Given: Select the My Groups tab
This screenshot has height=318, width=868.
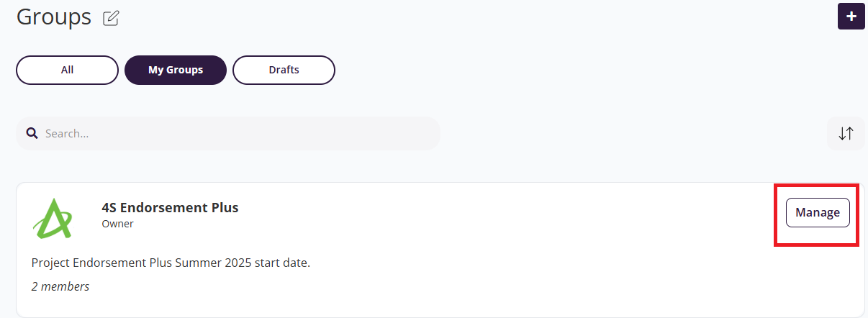Looking at the screenshot, I should point(176,71).
